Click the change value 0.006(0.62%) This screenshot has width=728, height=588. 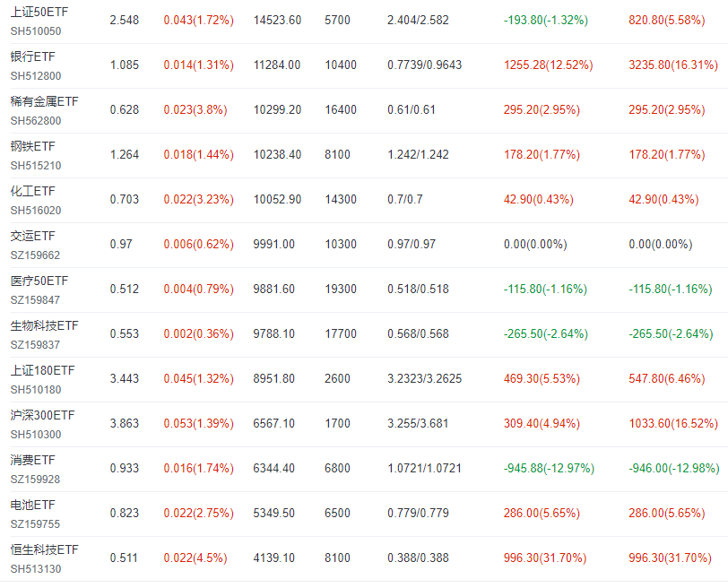point(199,244)
